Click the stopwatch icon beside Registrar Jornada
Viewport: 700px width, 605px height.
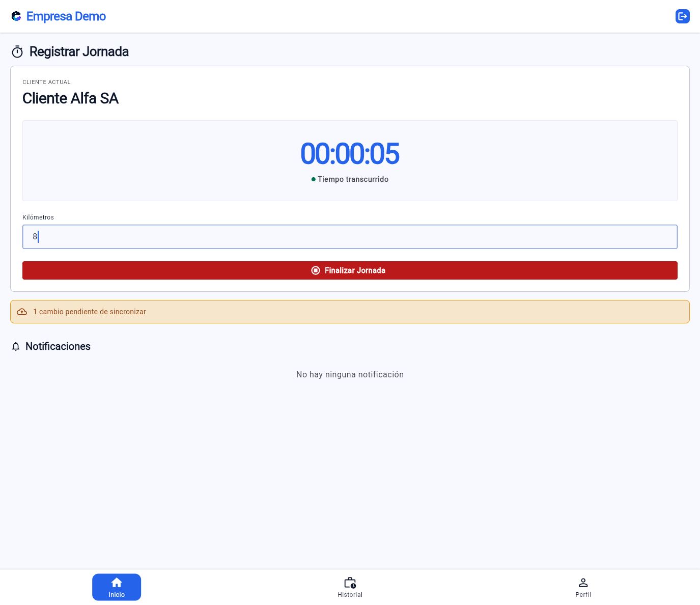(x=17, y=51)
